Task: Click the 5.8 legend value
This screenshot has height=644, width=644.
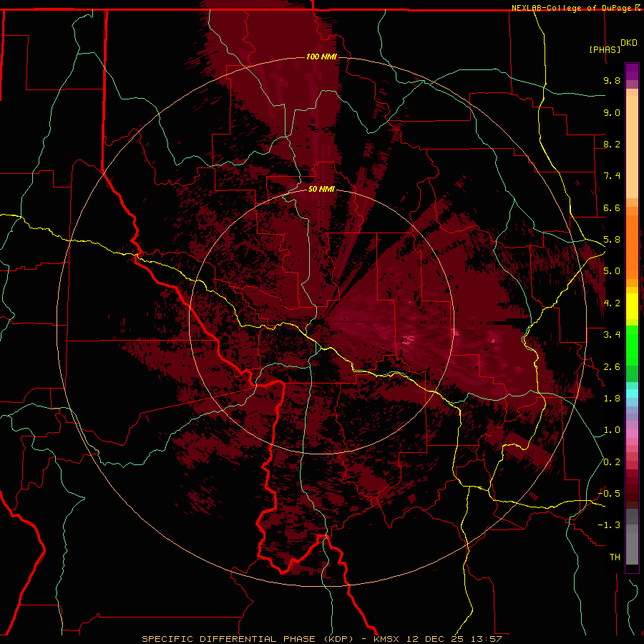Action: pos(612,240)
